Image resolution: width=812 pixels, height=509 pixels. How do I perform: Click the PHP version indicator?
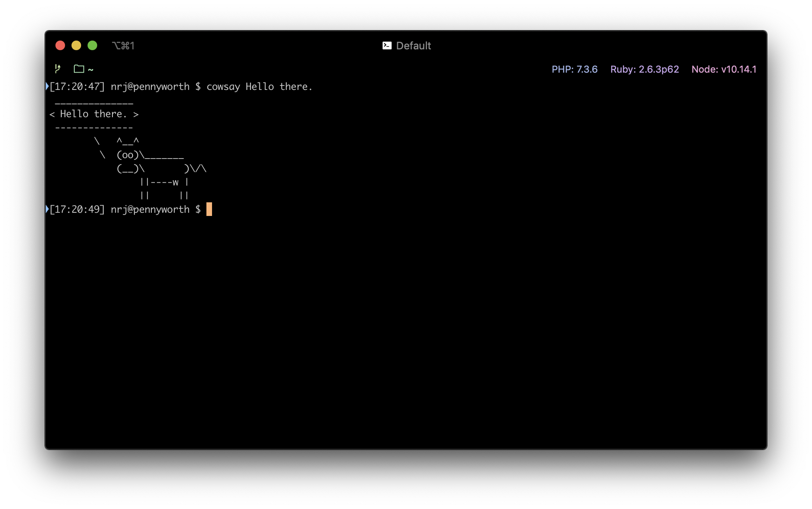tap(574, 69)
